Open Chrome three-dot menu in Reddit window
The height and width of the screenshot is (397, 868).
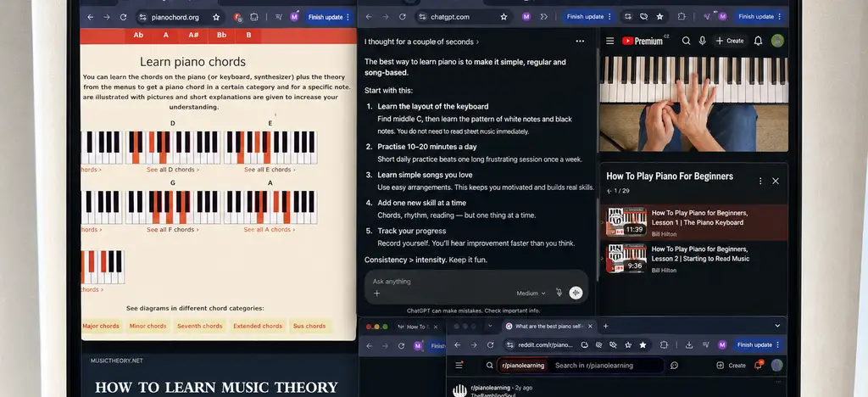[777, 345]
